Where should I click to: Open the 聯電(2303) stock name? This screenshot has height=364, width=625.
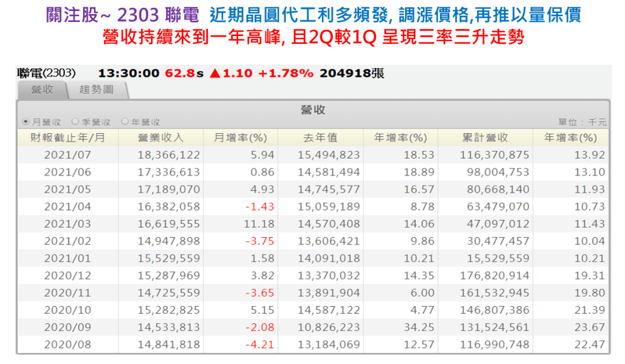pos(46,73)
